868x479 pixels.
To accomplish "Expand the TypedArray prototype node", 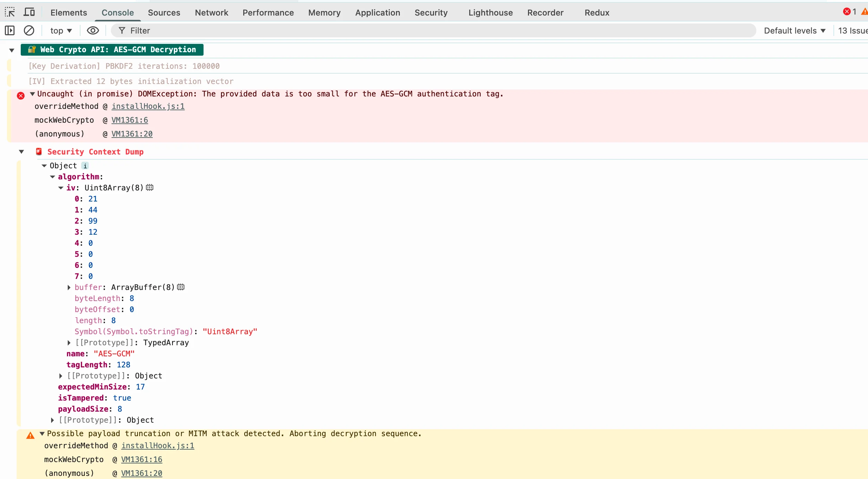I will tap(69, 343).
